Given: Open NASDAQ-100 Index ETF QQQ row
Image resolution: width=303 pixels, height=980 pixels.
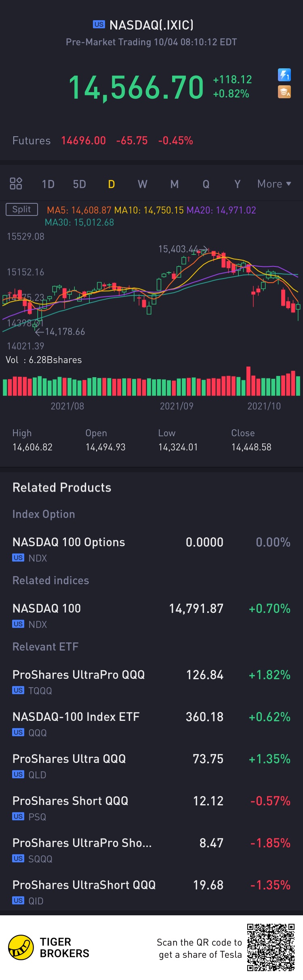Looking at the screenshot, I should (151, 723).
